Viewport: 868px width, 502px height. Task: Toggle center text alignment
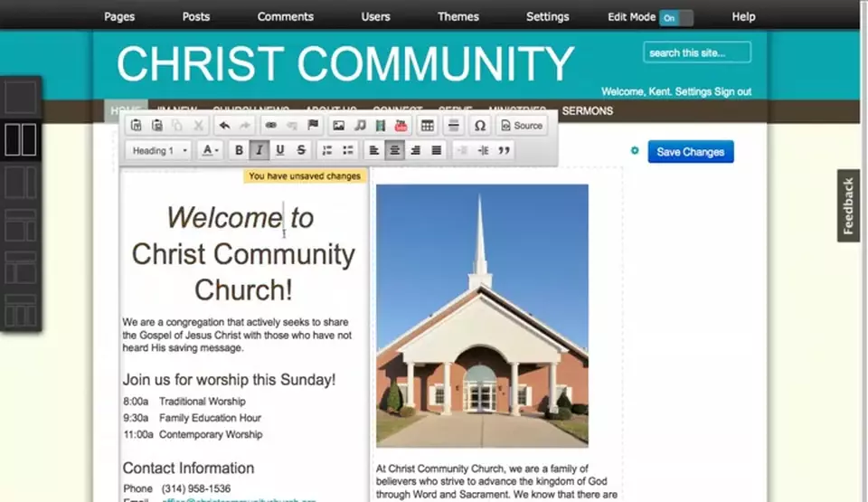coord(394,151)
